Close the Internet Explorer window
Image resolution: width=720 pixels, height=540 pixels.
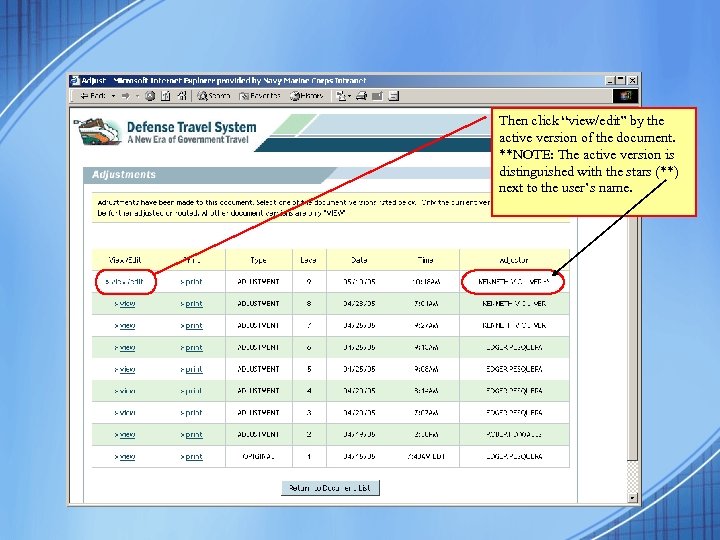coord(632,81)
